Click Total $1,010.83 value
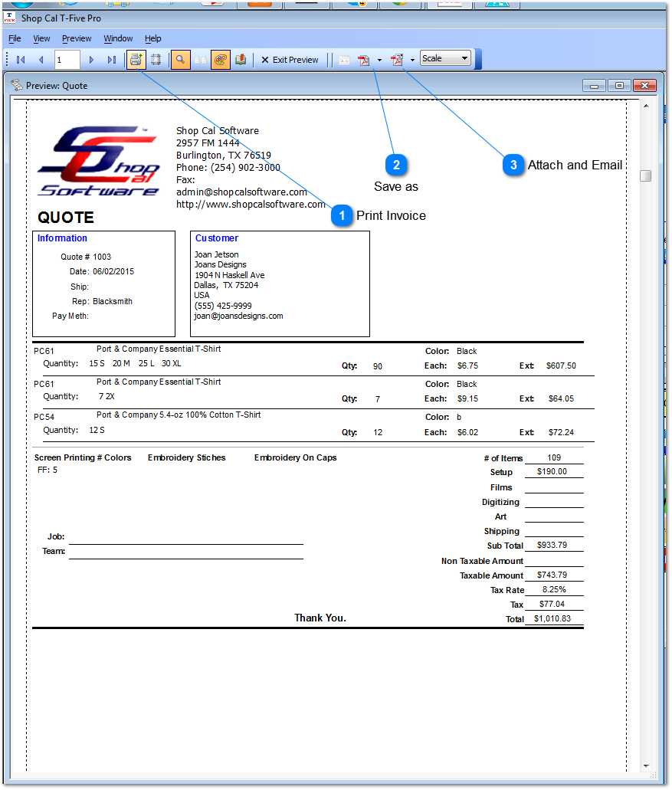This screenshot has height=790, width=672. pyautogui.click(x=552, y=618)
